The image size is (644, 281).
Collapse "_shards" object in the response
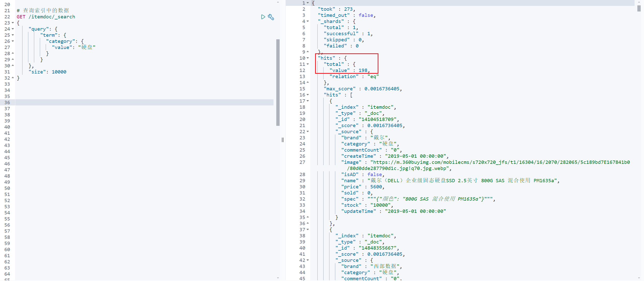(308, 21)
